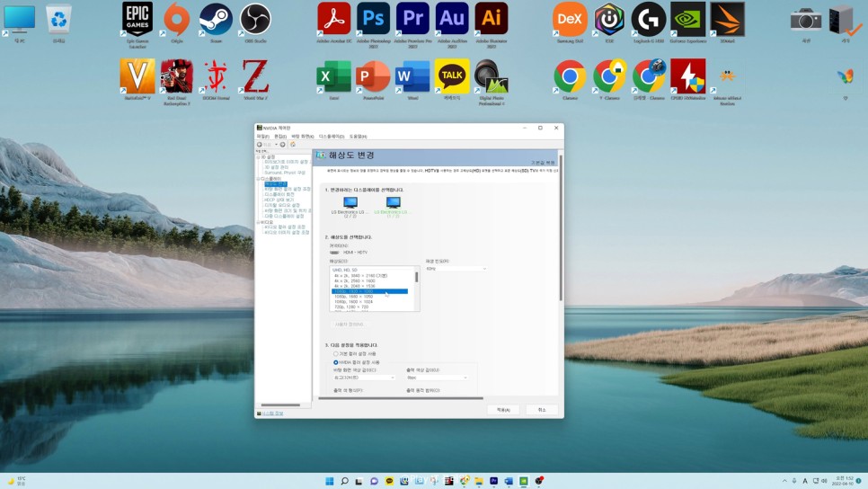Open the Help menu in NVIDIA panel
Screen dimensions: 868x489
[x=358, y=137]
